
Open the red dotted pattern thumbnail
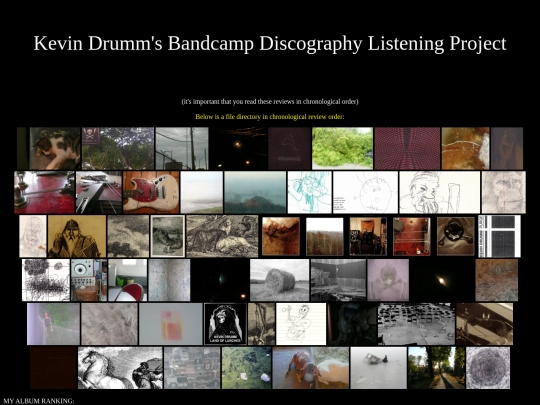[x=407, y=148]
